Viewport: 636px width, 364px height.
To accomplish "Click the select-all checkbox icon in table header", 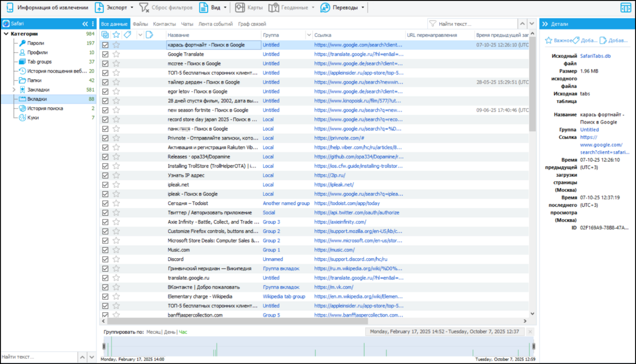I will coord(105,35).
